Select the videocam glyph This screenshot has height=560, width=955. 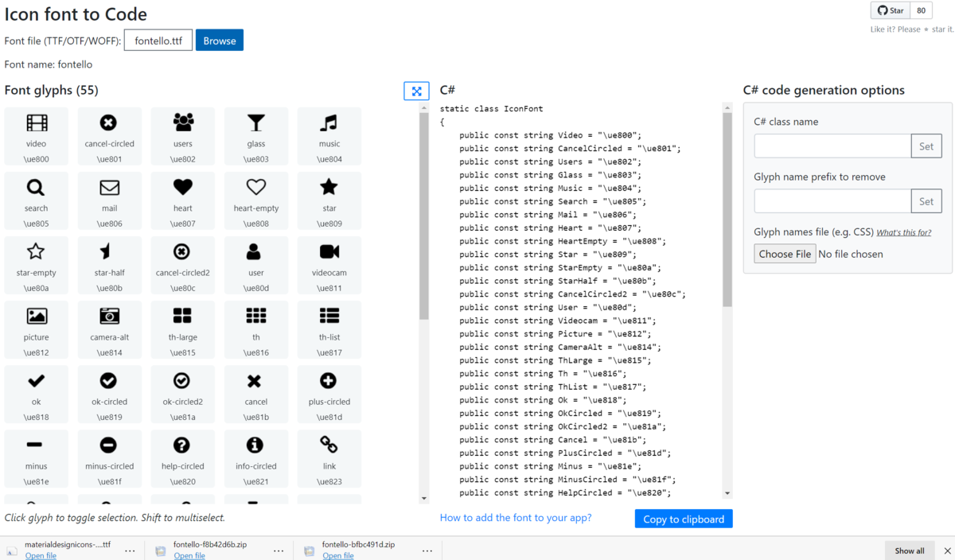329,265
